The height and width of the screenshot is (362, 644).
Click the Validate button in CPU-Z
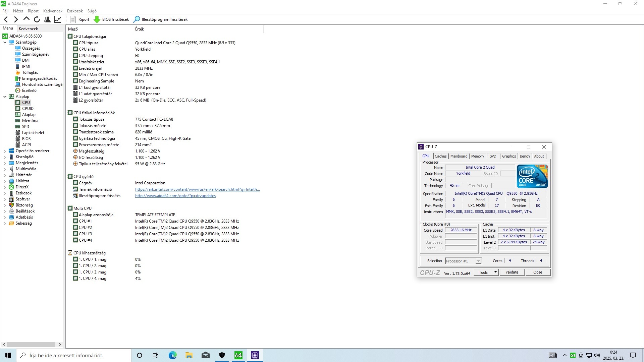pyautogui.click(x=512, y=272)
